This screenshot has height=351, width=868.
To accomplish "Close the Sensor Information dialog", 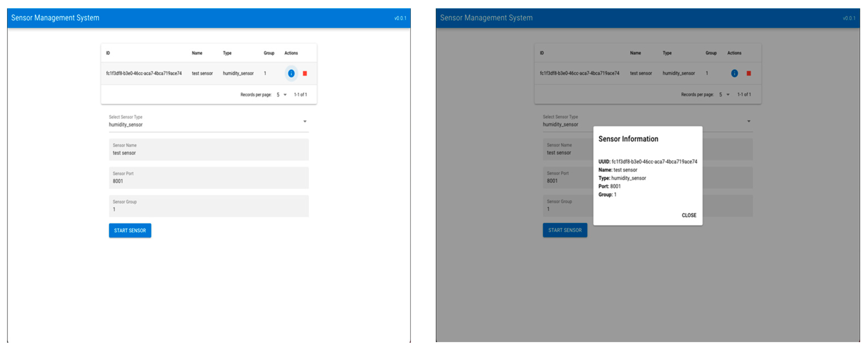I will pos(689,215).
